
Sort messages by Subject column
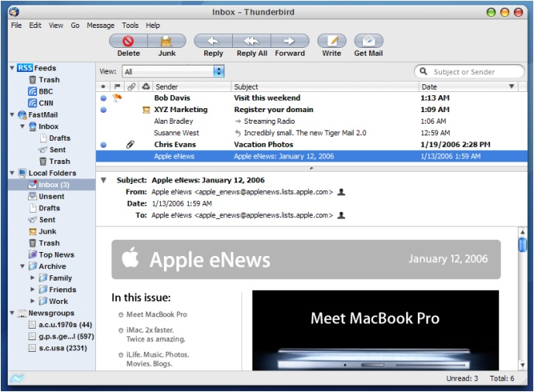[325, 87]
